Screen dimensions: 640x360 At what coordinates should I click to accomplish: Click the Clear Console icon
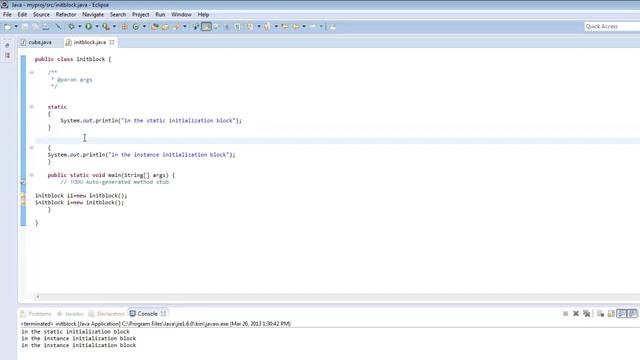600,313
